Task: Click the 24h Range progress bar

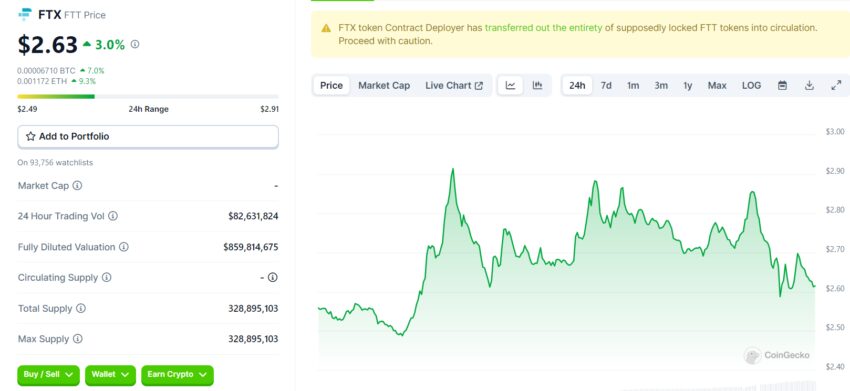Action: pyautogui.click(x=148, y=97)
